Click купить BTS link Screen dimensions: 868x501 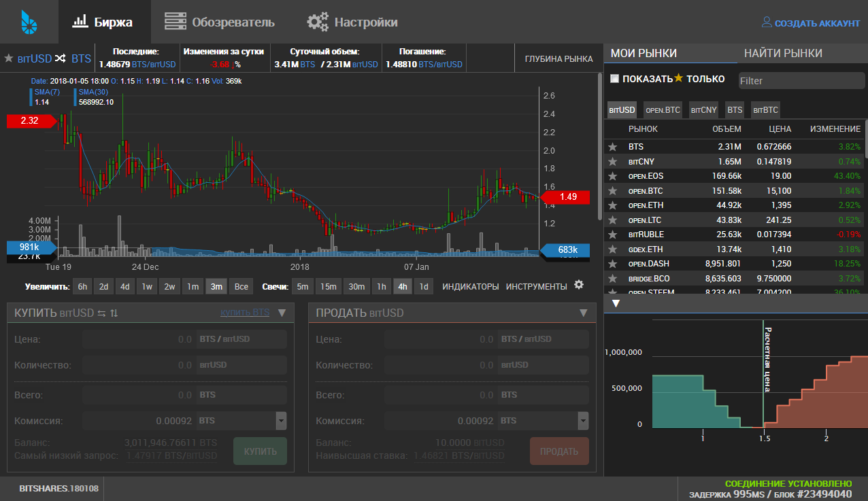coord(245,312)
